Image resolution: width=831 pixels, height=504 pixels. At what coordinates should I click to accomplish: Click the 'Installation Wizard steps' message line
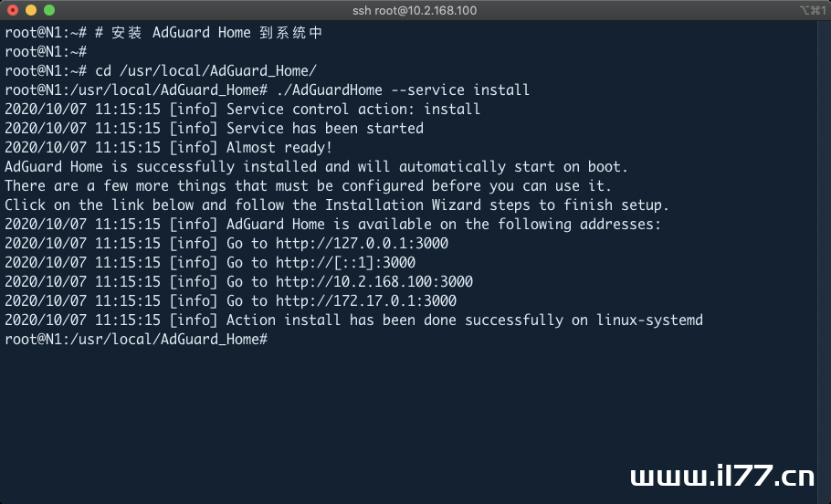337,205
